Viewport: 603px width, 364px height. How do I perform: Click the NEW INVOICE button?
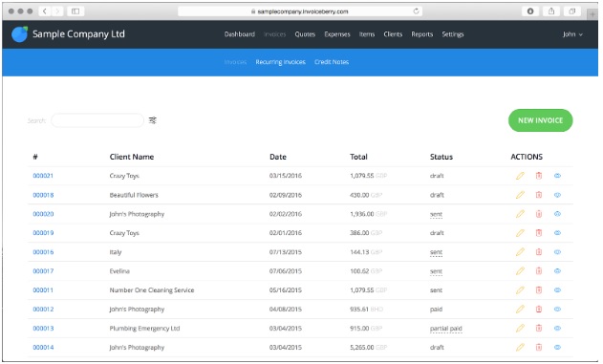click(x=540, y=120)
